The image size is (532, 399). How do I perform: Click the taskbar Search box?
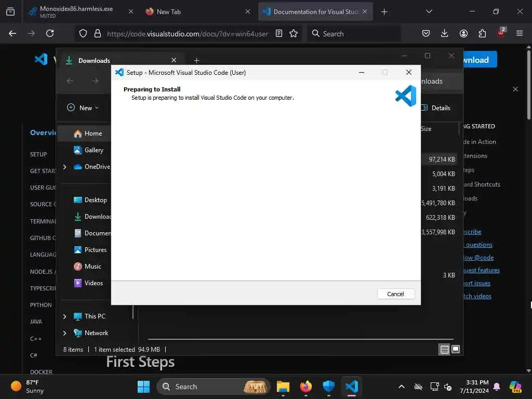(x=214, y=387)
